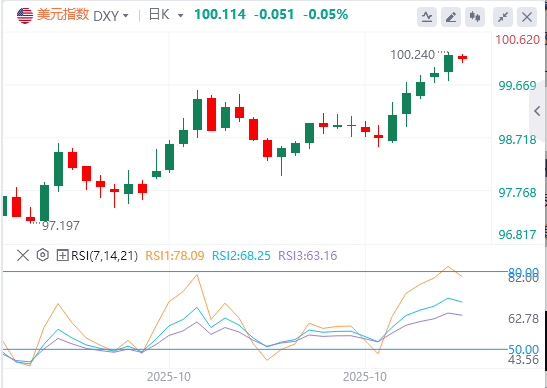This screenshot has height=388, width=547.
Task: Open the indicator line chart icon
Action: click(x=427, y=17)
